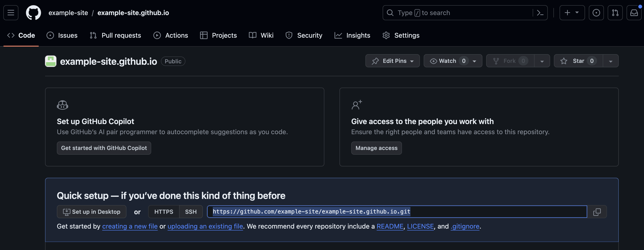
Task: Expand the Fork options dropdown arrow
Action: click(542, 61)
